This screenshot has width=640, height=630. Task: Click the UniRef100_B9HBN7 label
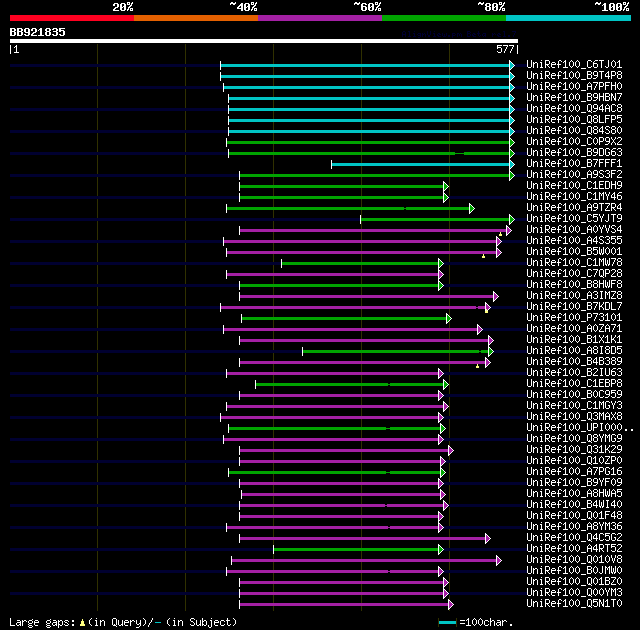pyautogui.click(x=574, y=98)
